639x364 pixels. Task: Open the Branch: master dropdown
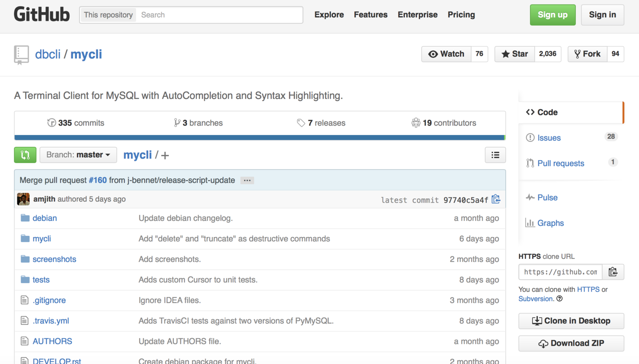point(78,155)
